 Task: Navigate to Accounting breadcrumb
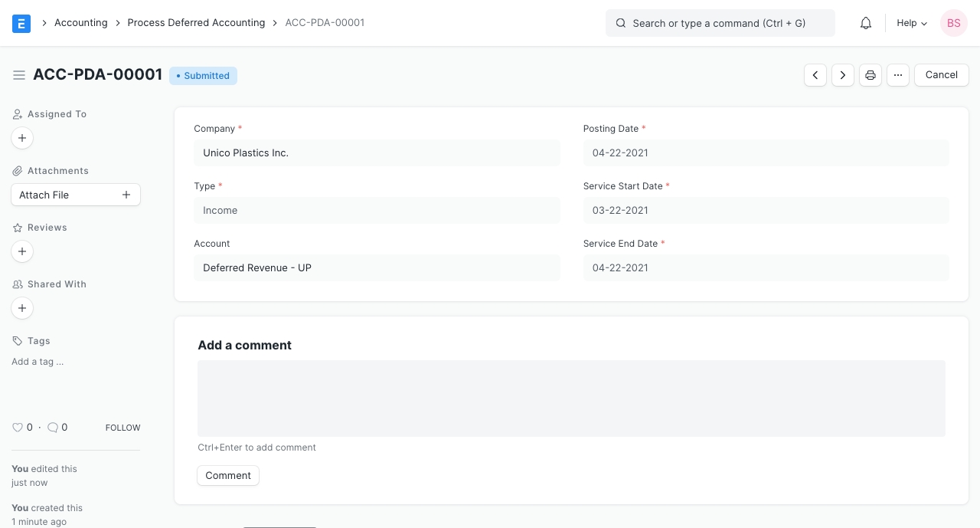coord(80,23)
